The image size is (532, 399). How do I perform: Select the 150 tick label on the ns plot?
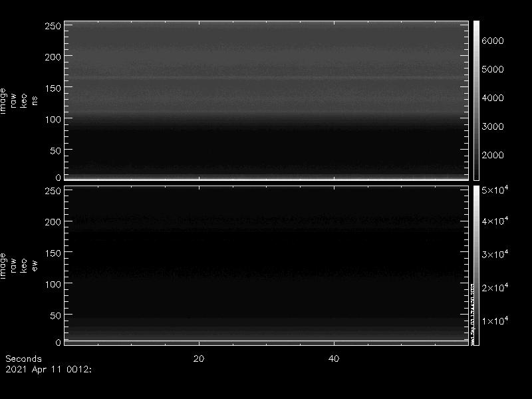point(53,88)
